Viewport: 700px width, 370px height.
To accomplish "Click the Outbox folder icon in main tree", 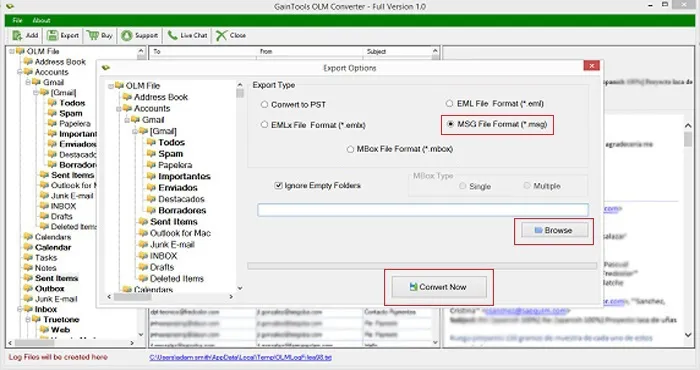I will point(29,288).
